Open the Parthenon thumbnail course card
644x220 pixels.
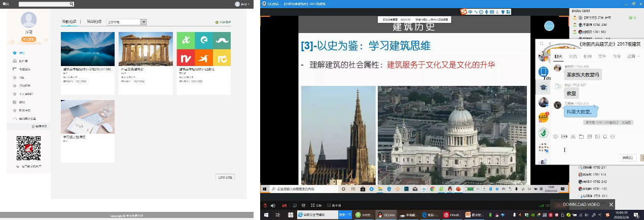(145, 63)
